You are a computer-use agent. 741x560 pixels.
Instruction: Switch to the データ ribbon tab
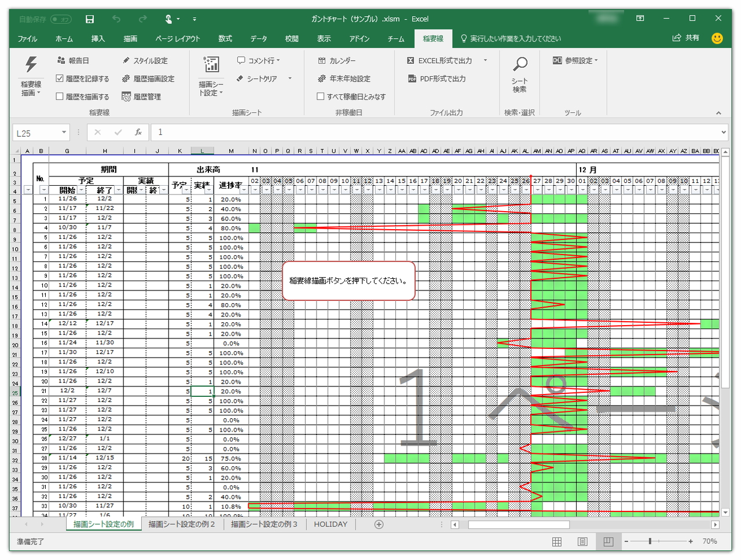[x=259, y=38]
